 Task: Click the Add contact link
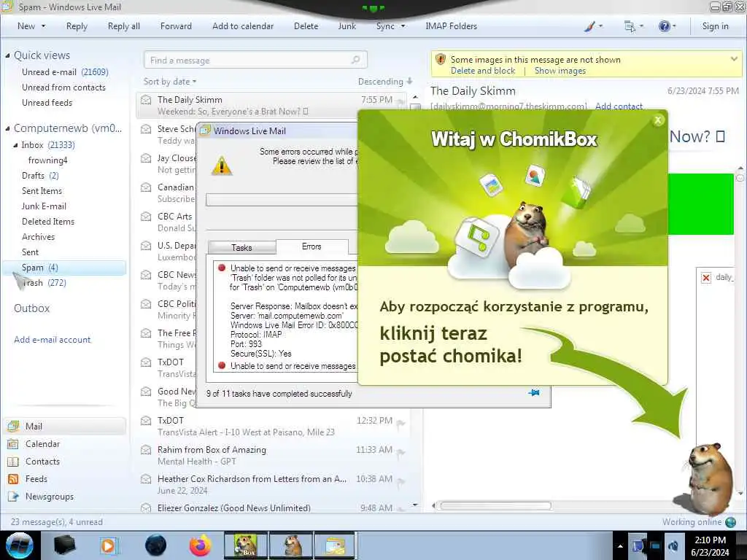619,106
